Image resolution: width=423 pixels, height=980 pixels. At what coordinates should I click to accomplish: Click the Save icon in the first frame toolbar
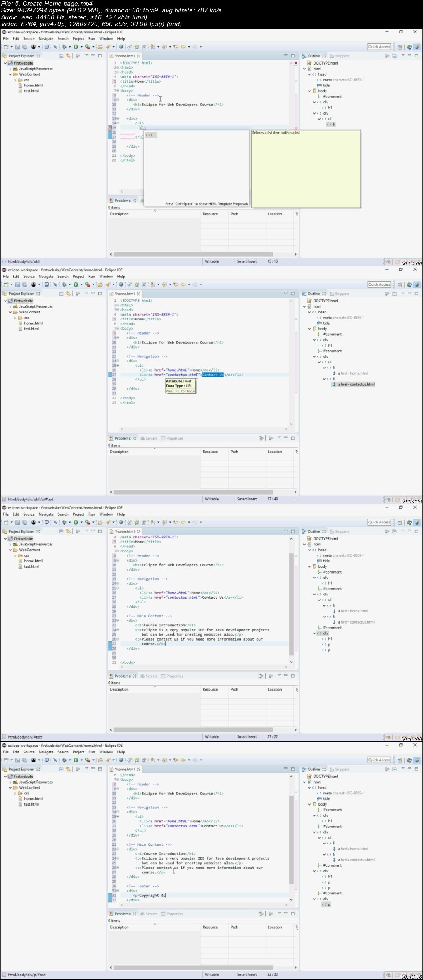17,47
